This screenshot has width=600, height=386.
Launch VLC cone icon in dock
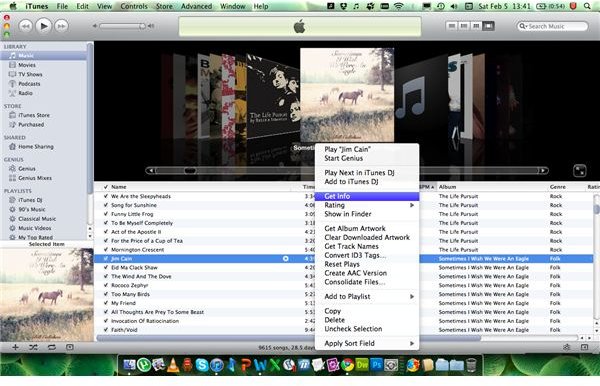(x=173, y=365)
